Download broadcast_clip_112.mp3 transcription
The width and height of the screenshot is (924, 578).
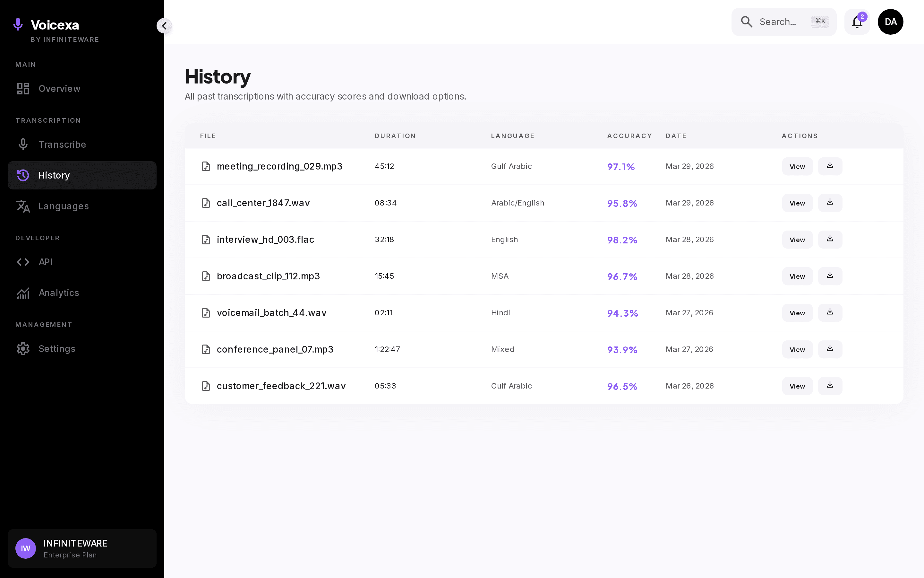830,276
